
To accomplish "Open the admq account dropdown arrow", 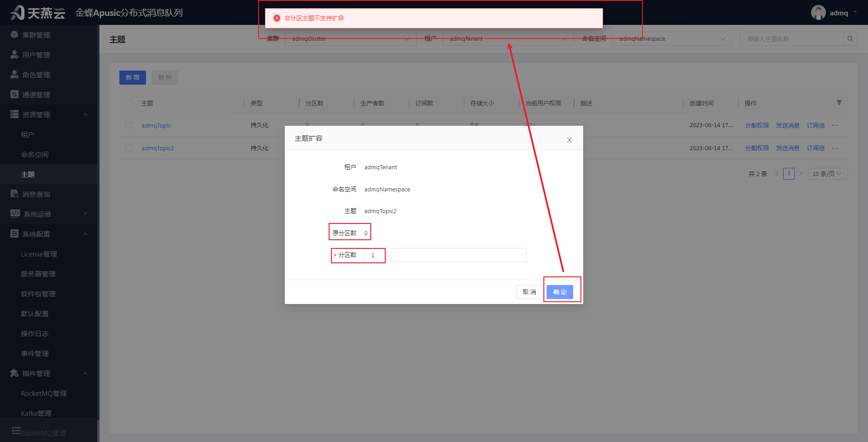I will point(855,12).
